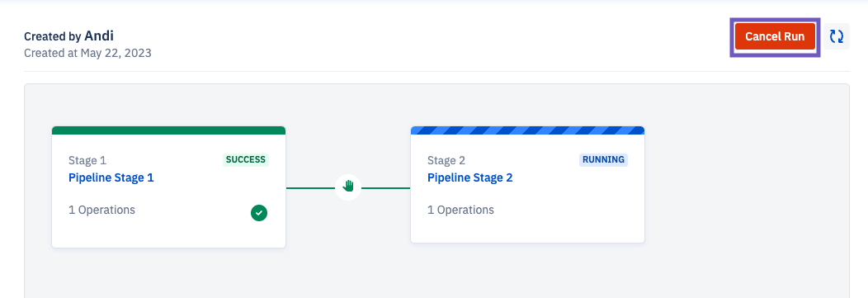Screen dimensions: 868x298
Task: Click the "Created by" label
Action: (53, 36)
